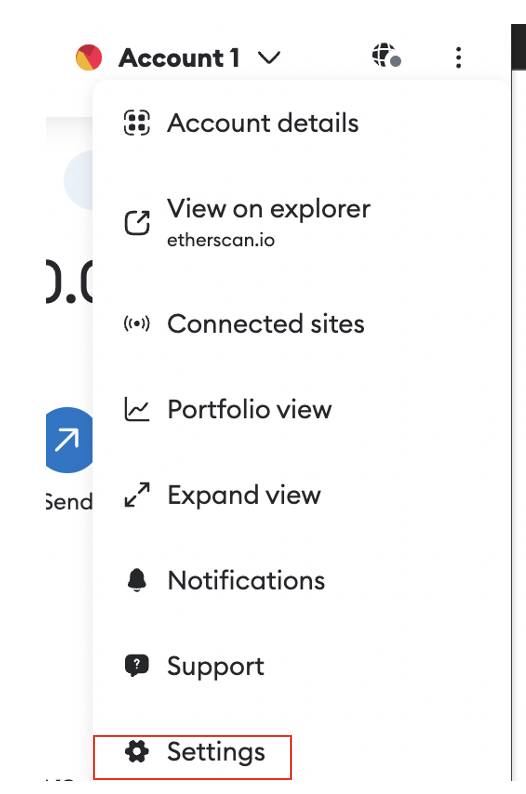Click the Expand view arrows icon
526x794 pixels.
point(137,495)
